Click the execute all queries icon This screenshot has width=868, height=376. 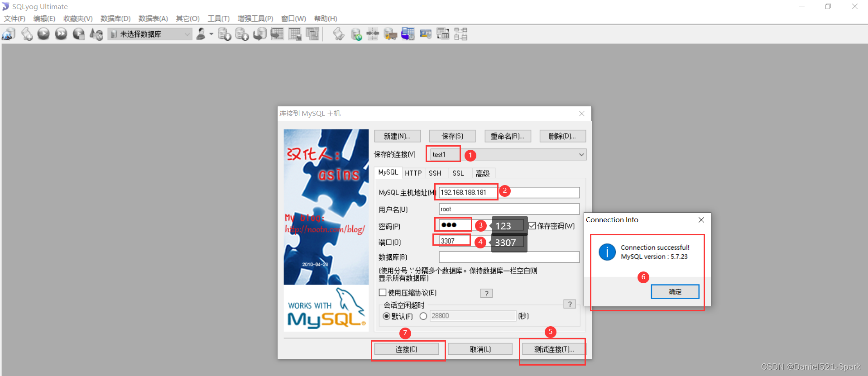point(61,34)
